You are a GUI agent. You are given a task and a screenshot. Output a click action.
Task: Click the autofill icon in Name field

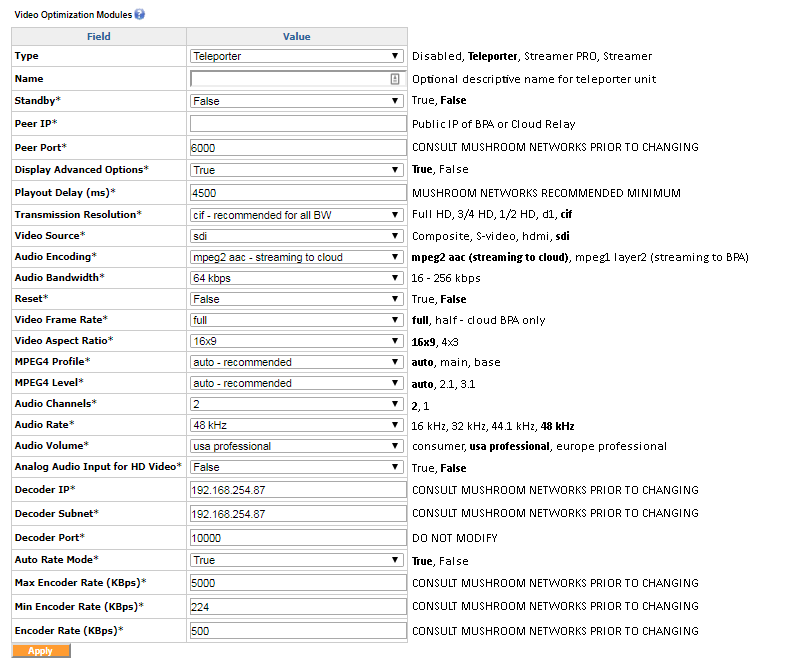coord(395,79)
